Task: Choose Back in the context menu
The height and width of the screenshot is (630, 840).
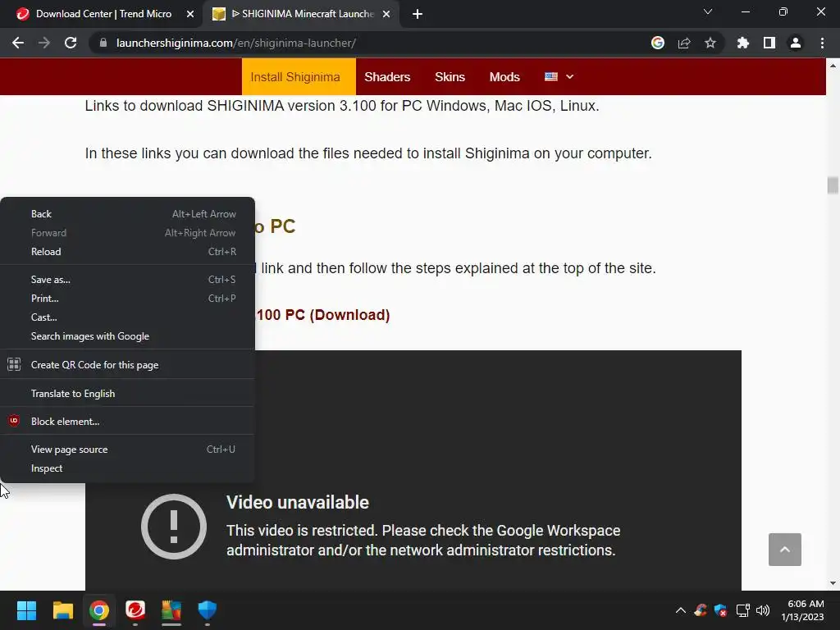Action: pos(127,214)
